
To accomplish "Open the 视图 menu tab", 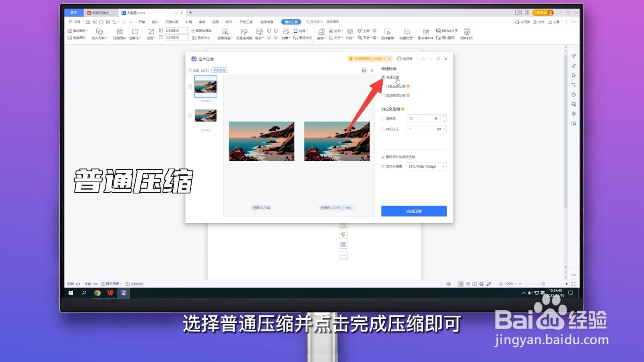I will [215, 22].
